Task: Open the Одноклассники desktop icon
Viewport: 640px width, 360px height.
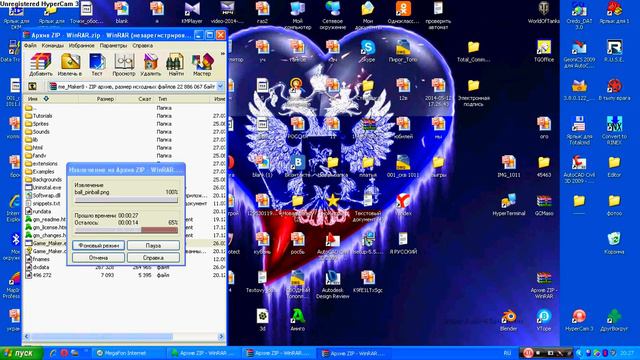Action: click(x=403, y=12)
